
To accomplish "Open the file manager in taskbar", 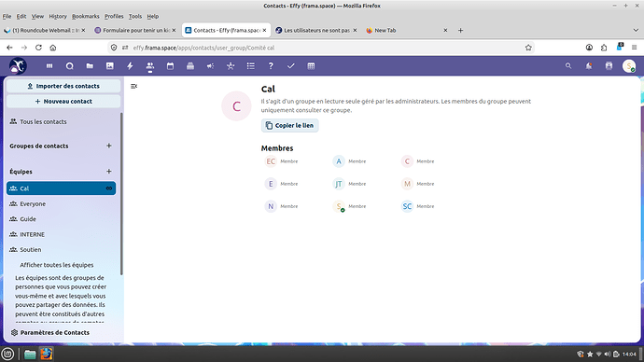I will [x=30, y=355].
